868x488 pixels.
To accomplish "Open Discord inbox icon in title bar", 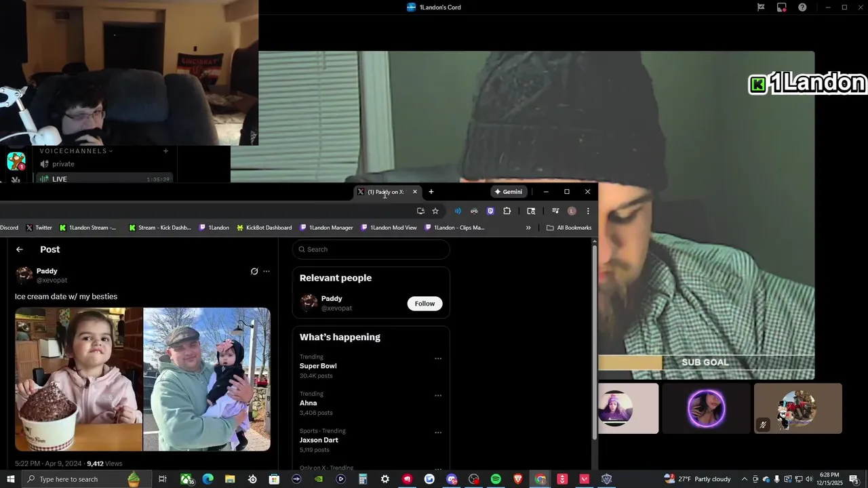I will (x=782, y=7).
